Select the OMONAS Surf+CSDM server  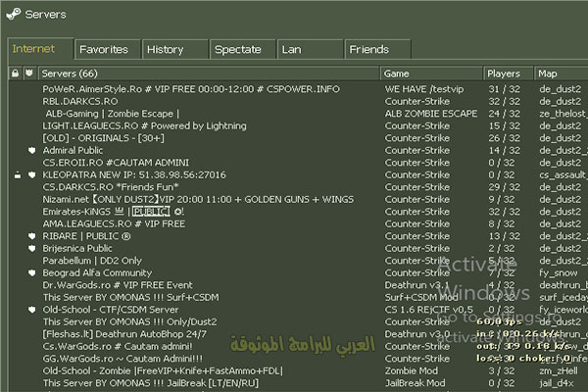click(131, 298)
